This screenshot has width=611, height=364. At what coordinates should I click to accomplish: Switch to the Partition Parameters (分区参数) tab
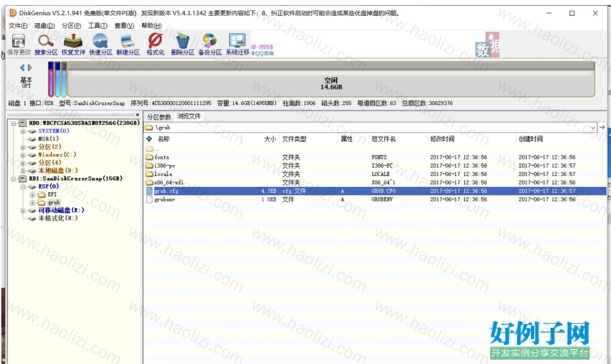(x=159, y=117)
